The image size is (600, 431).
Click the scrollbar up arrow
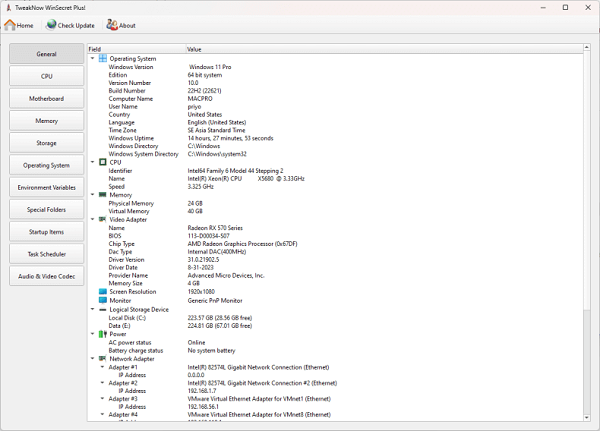(587, 47)
